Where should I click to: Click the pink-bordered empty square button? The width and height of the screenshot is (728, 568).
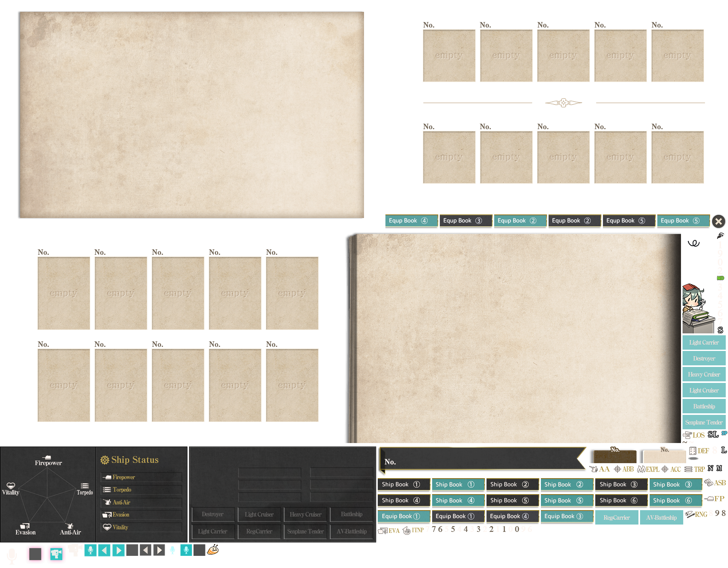[35, 554]
